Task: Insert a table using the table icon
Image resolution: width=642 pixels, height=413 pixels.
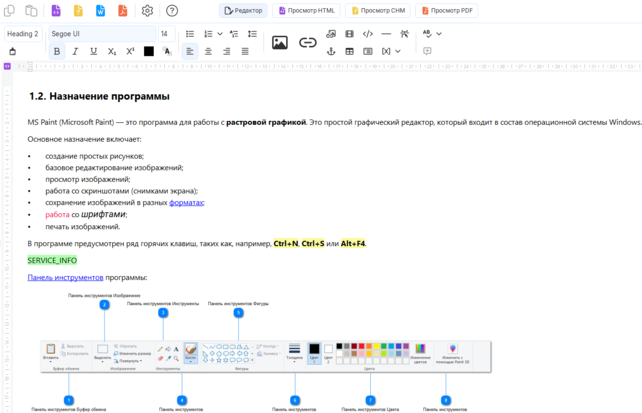Action: (349, 51)
